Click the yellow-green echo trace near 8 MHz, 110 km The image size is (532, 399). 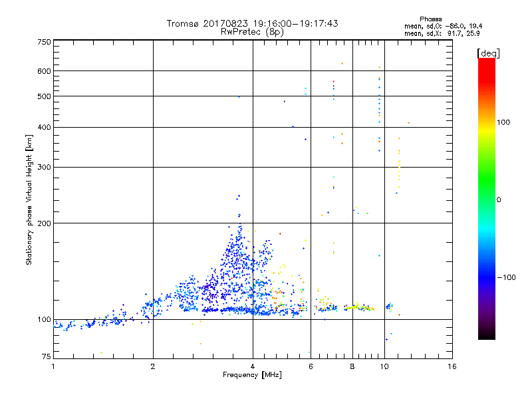[x=359, y=307]
